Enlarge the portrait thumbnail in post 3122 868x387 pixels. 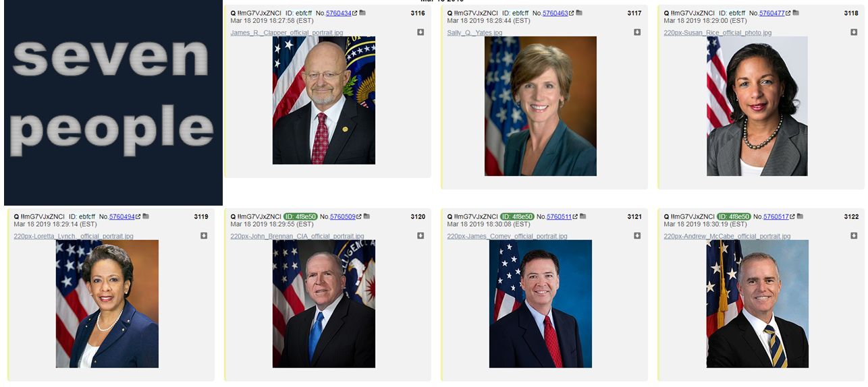[757, 303]
